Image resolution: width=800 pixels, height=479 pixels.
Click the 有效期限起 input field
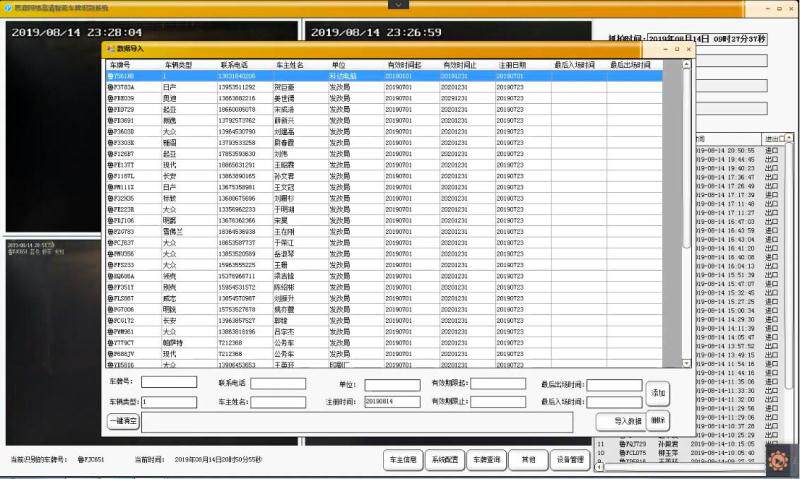(498, 384)
